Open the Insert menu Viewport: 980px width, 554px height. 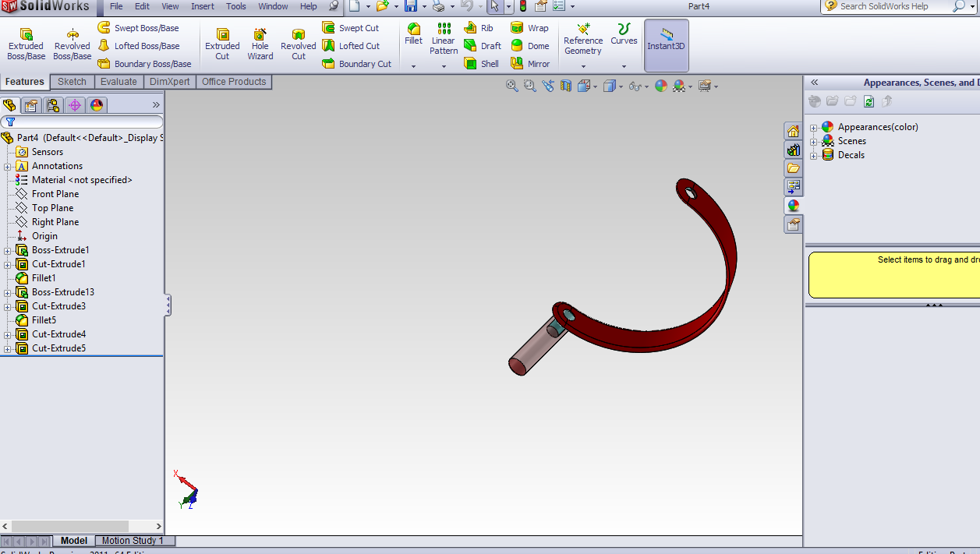[203, 6]
